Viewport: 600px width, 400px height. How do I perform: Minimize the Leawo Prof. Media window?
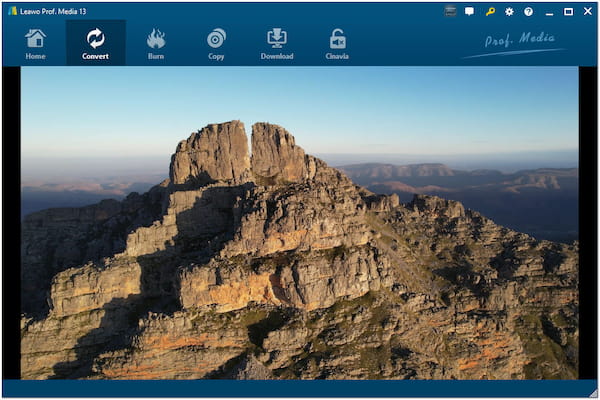tap(550, 11)
